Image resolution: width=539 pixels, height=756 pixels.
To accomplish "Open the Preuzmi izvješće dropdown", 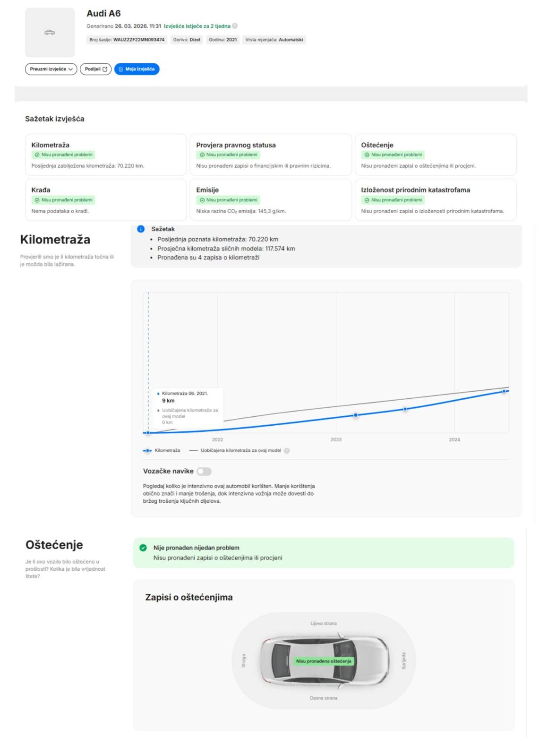I will coord(51,69).
